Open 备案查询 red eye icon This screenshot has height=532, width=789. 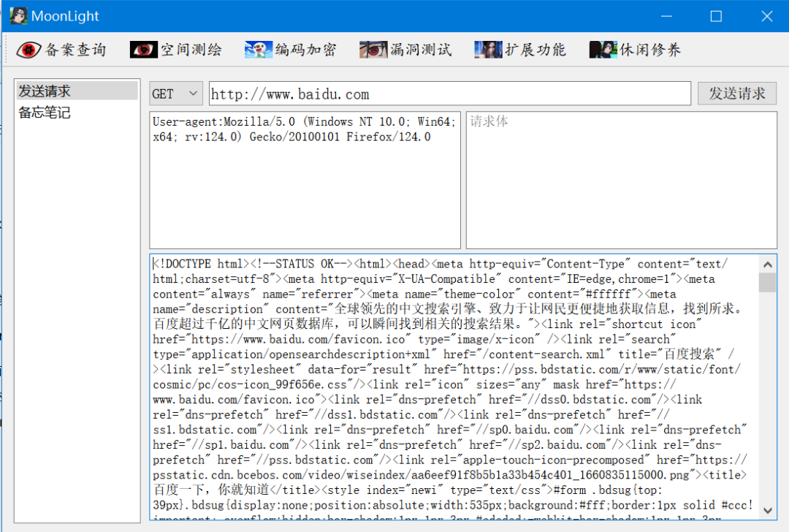click(x=28, y=50)
